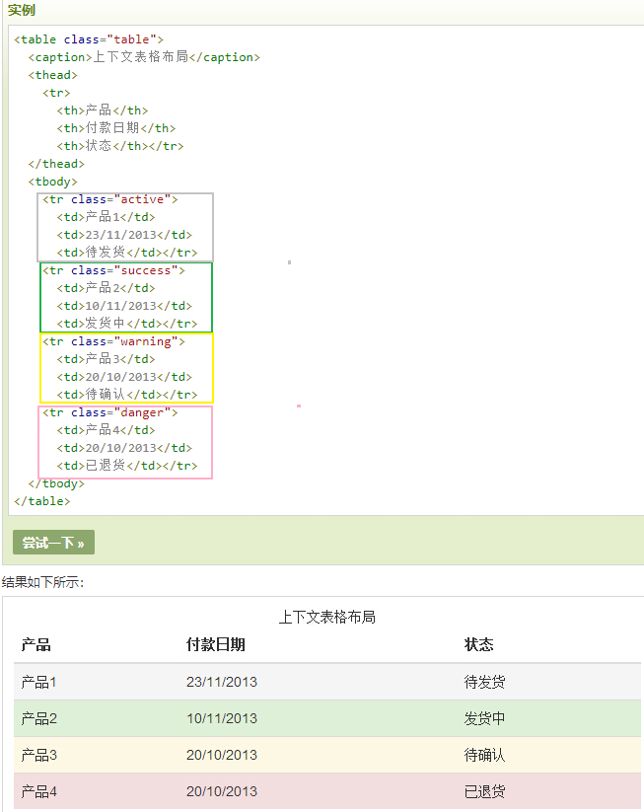644x812 pixels.
Task: Click the 待确认 status cell
Action: click(484, 755)
